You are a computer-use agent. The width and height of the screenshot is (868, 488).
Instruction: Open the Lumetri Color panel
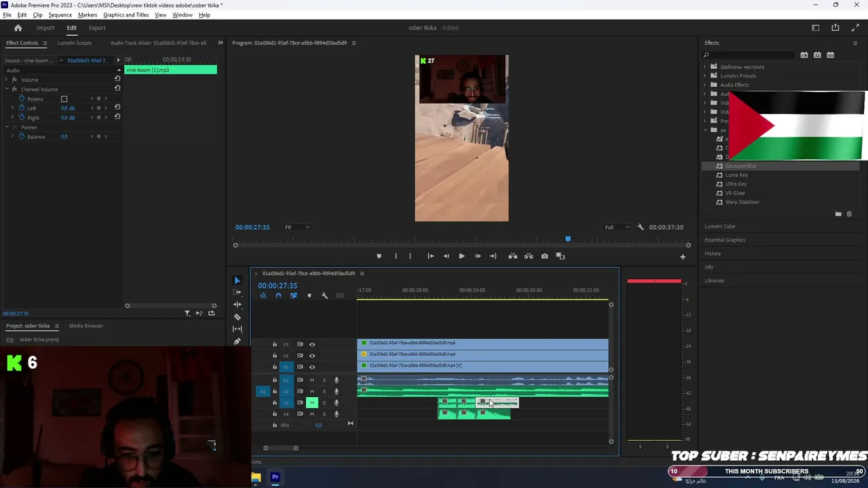[x=720, y=226]
